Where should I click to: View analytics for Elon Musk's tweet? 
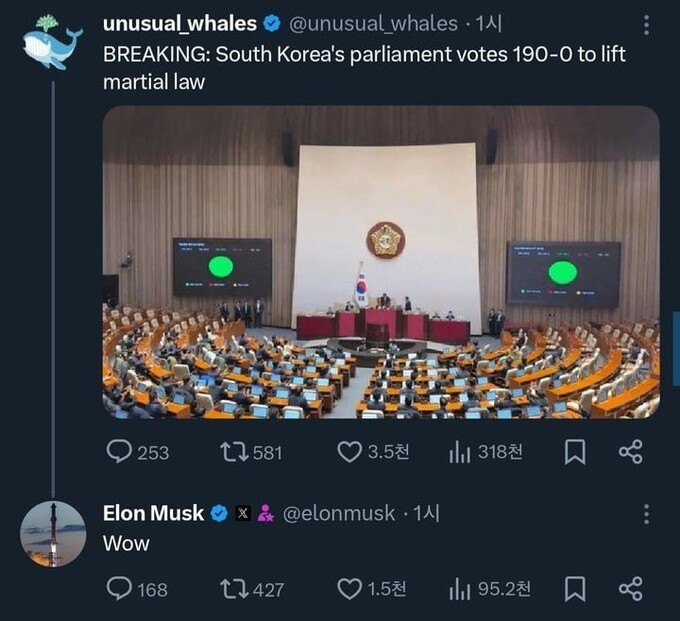459,589
